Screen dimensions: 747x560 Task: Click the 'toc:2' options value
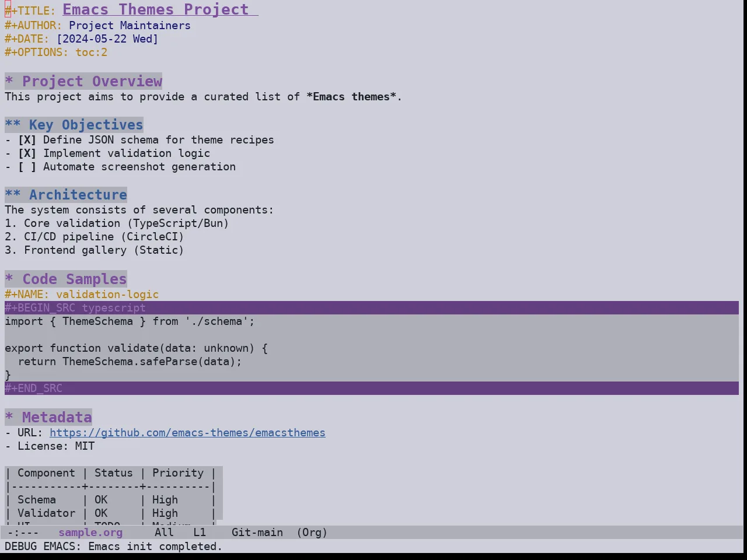(91, 52)
